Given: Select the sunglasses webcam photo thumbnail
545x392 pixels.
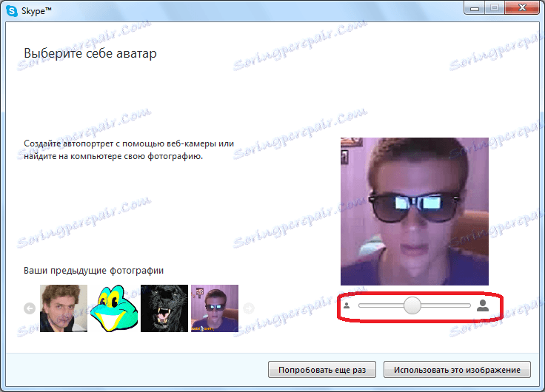Looking at the screenshot, I should click(215, 308).
